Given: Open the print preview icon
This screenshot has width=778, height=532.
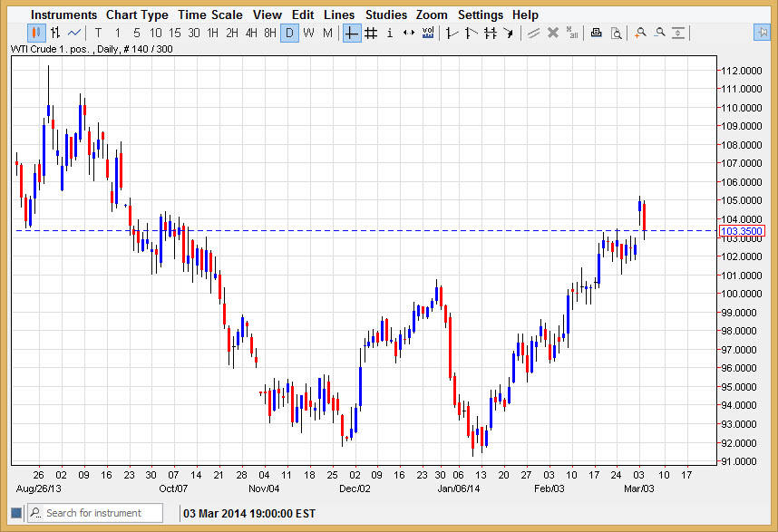Looking at the screenshot, I should [616, 33].
